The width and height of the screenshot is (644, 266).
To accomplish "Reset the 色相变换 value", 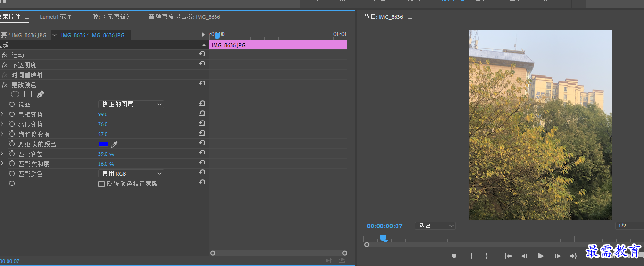I will [x=202, y=114].
